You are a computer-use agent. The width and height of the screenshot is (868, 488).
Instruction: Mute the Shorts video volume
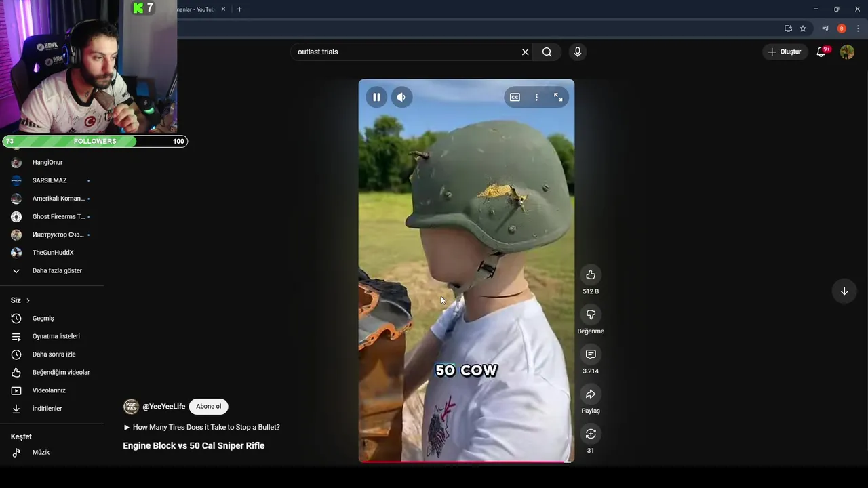401,97
